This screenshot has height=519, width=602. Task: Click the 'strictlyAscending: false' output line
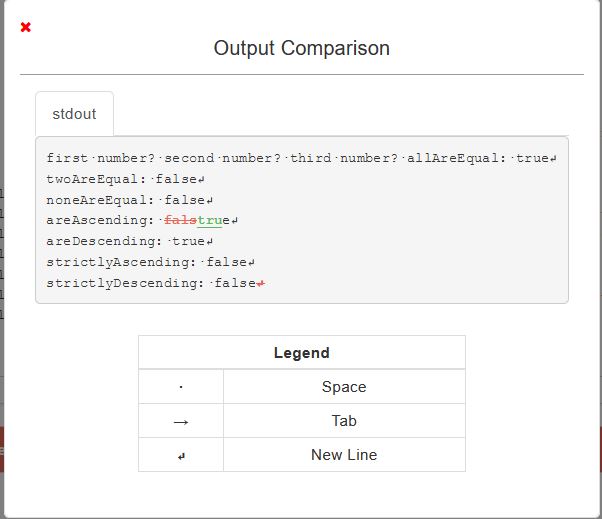pyautogui.click(x=147, y=263)
